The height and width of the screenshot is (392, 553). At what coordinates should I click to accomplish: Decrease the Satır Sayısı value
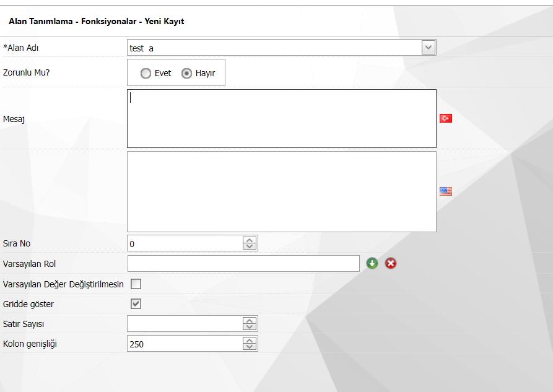coord(250,327)
